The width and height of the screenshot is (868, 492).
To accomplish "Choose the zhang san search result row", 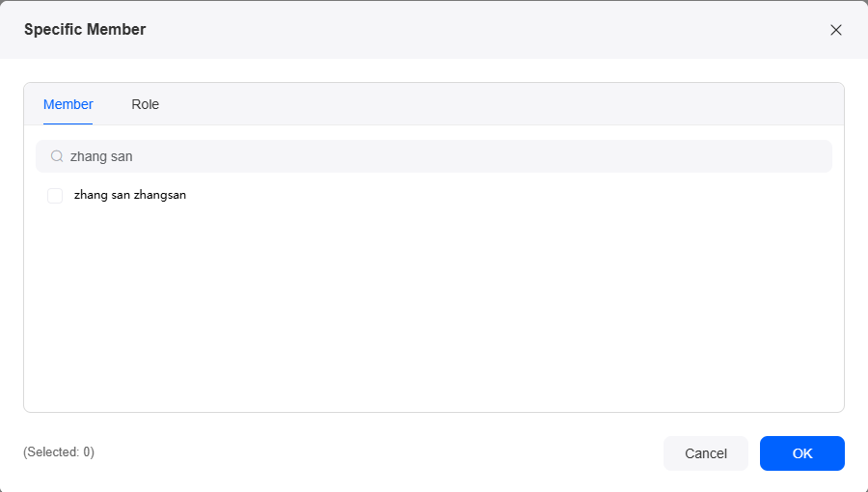I will 434,196.
